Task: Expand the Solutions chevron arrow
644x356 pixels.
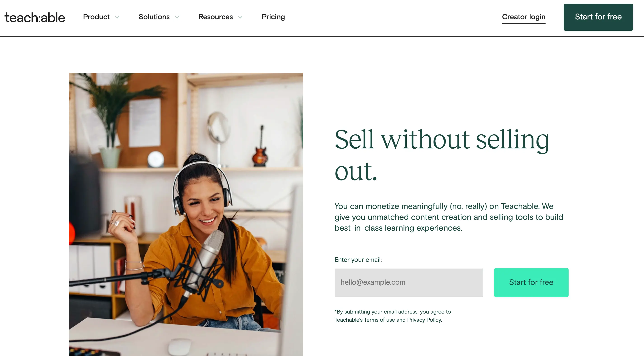Action: pyautogui.click(x=177, y=17)
